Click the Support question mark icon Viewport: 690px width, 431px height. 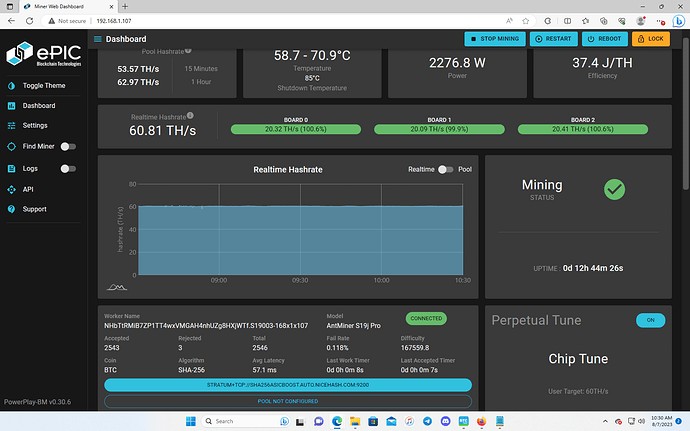11,209
